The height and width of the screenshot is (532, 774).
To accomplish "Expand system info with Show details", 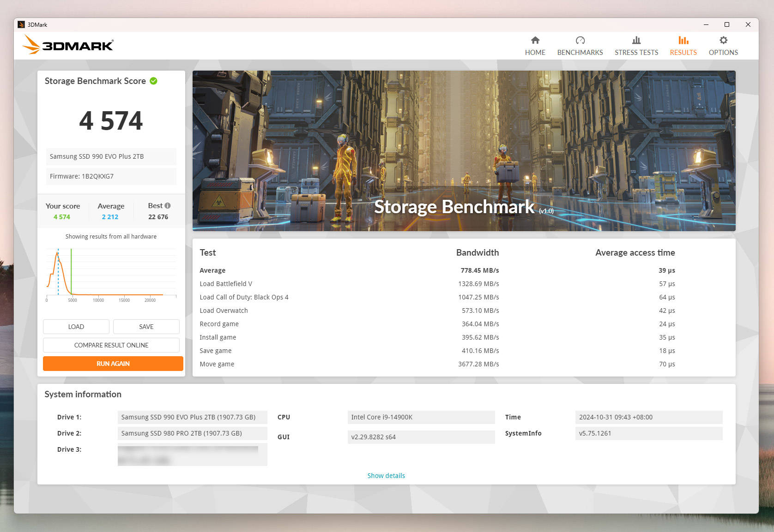I will (x=386, y=475).
